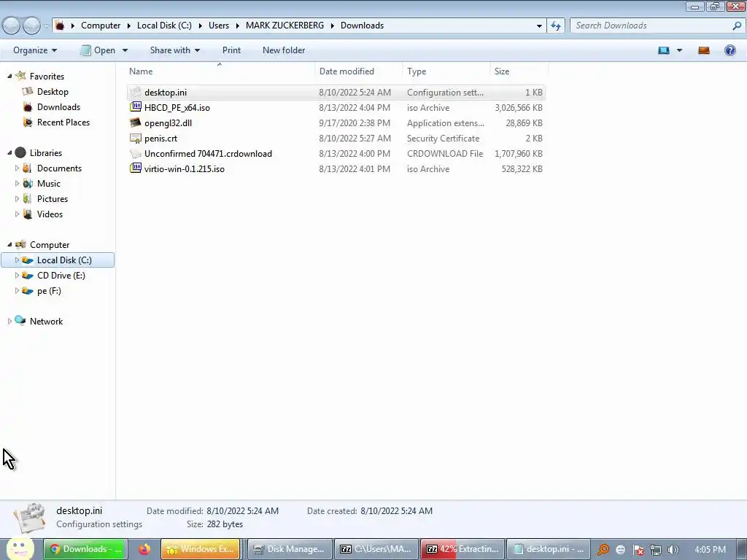Screen dimensions: 747x560
Task: Click MARK ZUCKERBERG in the breadcrumb
Action: [285, 26]
